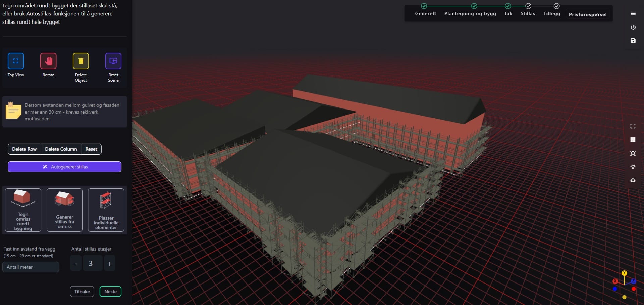Click the Reset Scene icon
644x305 pixels.
click(x=113, y=61)
